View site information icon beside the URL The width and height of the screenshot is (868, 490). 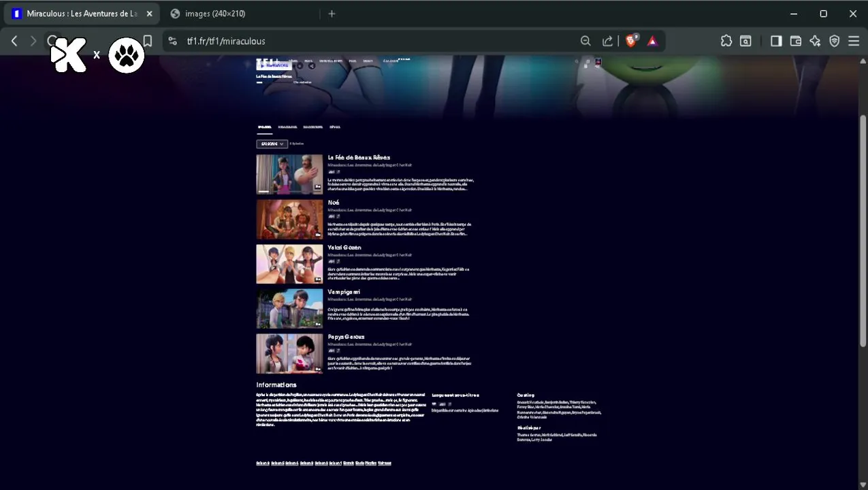point(172,41)
